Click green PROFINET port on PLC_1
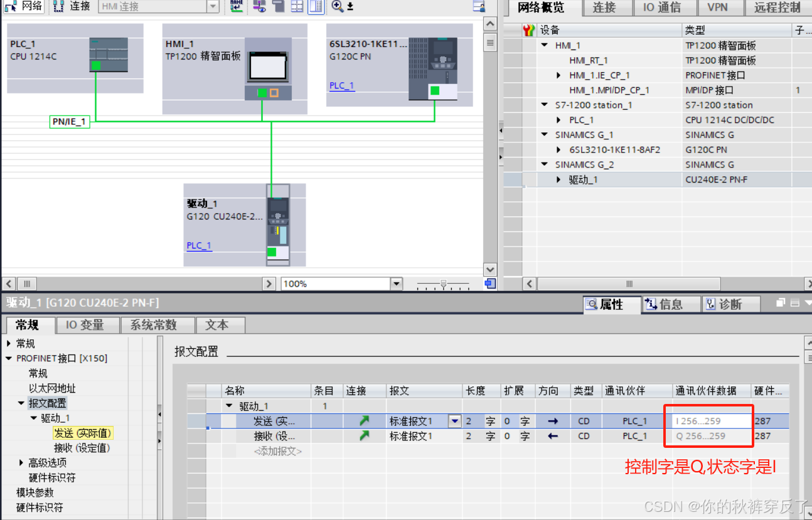 pyautogui.click(x=96, y=65)
